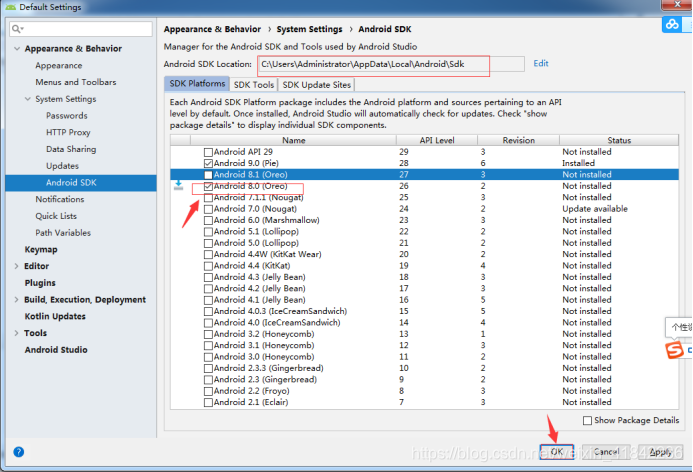
Task: Sort by the Name column header
Action: tap(293, 140)
